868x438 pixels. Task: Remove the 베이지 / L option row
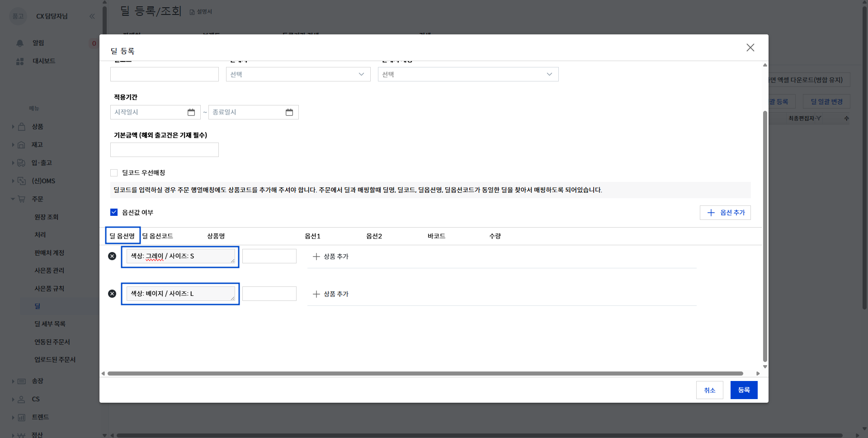pos(112,294)
